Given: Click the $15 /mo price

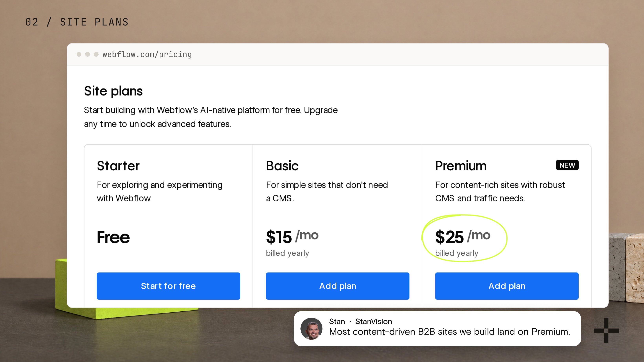Looking at the screenshot, I should [x=292, y=237].
